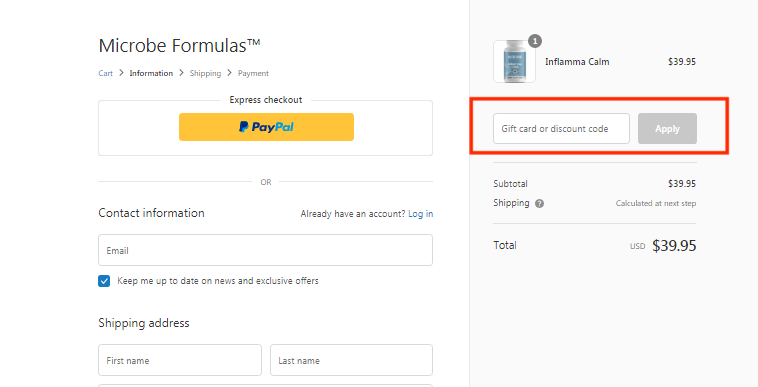Viewport: 758px width, 387px height.
Task: Click the Log in link
Action: 421,214
